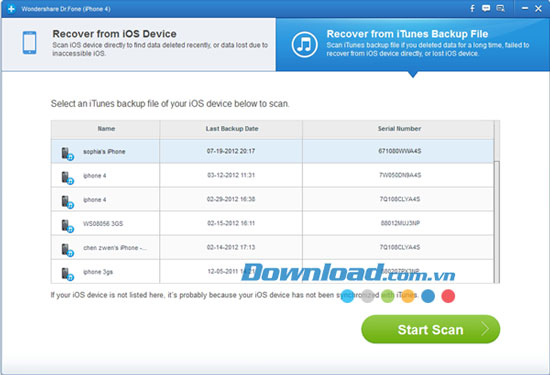The height and width of the screenshot is (375, 550).
Task: Click the device icon beside iphone 3gs
Action: (x=67, y=274)
